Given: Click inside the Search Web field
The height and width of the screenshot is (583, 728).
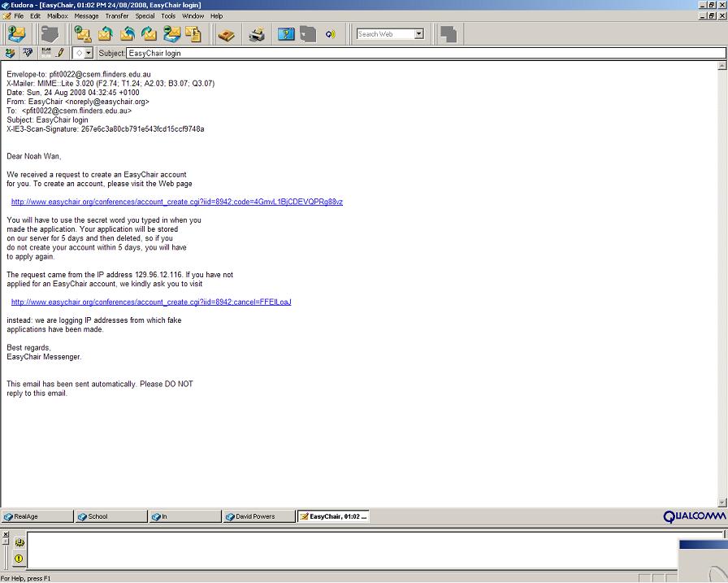Looking at the screenshot, I should point(385,34).
